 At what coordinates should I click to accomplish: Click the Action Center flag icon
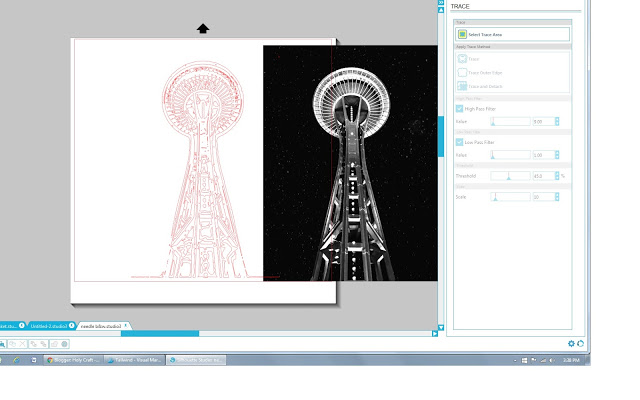pos(533,360)
